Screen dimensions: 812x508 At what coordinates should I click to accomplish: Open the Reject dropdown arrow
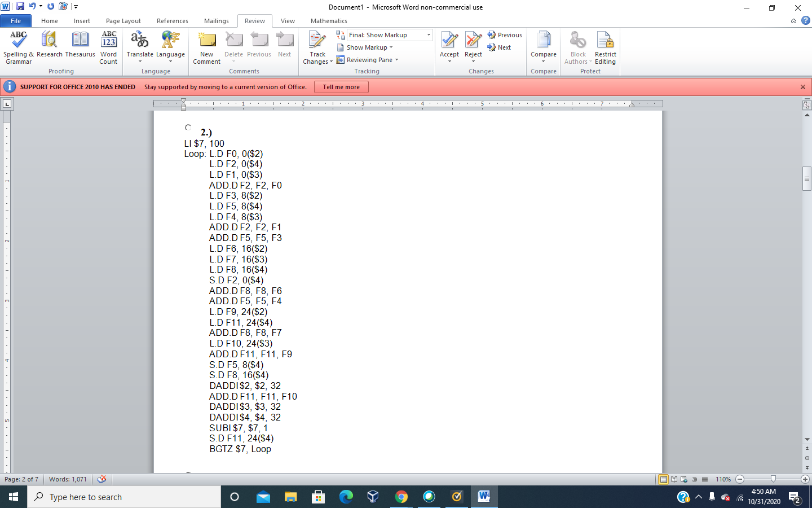coord(473,62)
